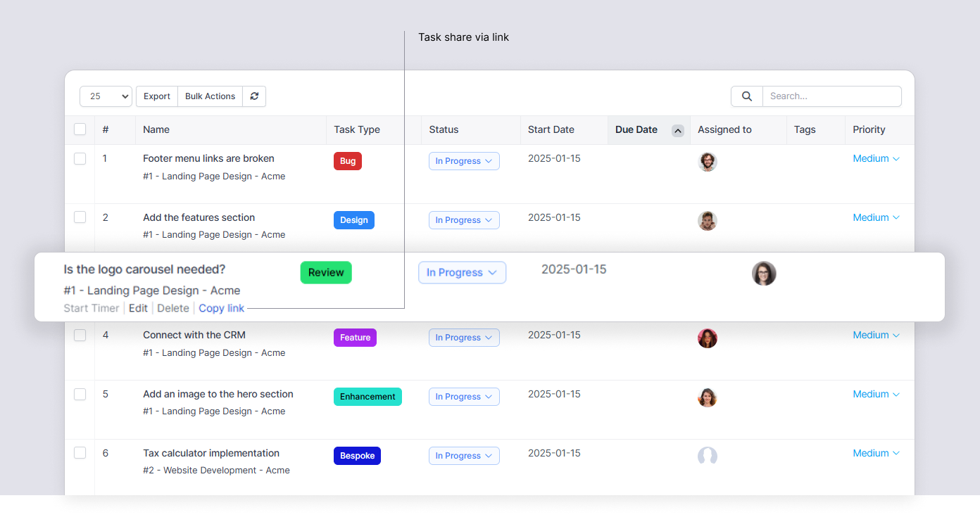Refresh the task list
This screenshot has width=980, height=517.
point(254,96)
